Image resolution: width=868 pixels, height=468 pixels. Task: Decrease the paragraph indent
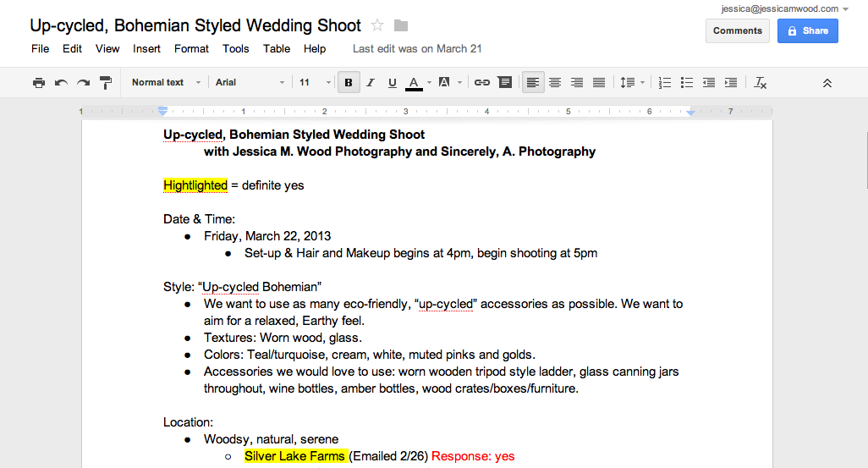click(x=709, y=83)
